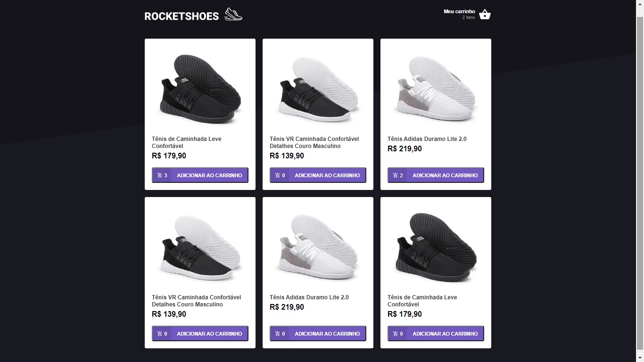Click cart icon on bottom Adidas Duramo Lite button
This screenshot has height=362, width=644.
[278, 333]
